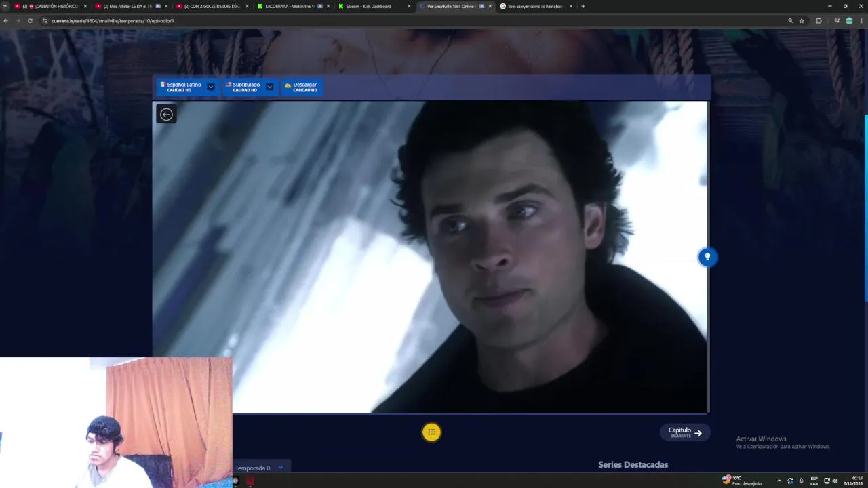This screenshot has height=488, width=868.
Task: Click the microphone tray icon
Action: point(801,481)
